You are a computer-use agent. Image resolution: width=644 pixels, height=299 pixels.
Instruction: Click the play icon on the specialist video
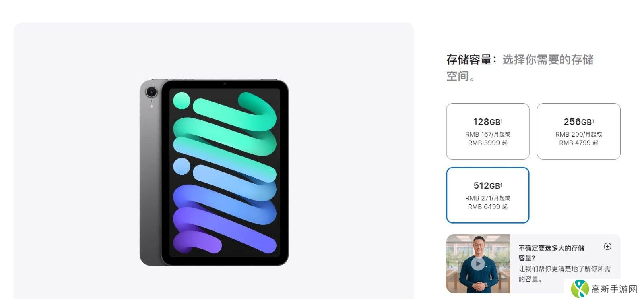pos(478,264)
